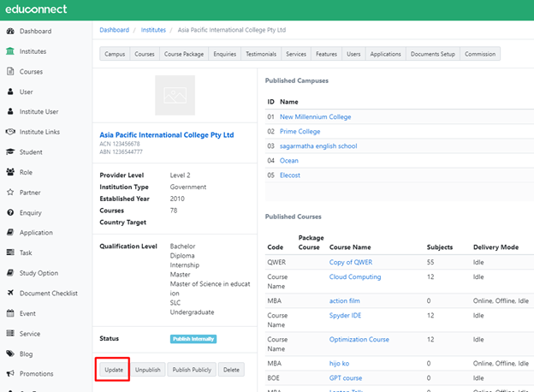
Task: Click the Institute Links eye icon
Action: pos(9,132)
